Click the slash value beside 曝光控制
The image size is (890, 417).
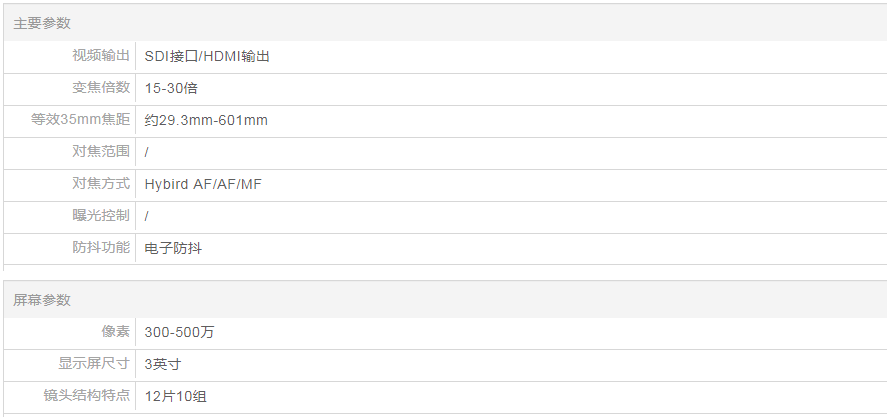(147, 216)
